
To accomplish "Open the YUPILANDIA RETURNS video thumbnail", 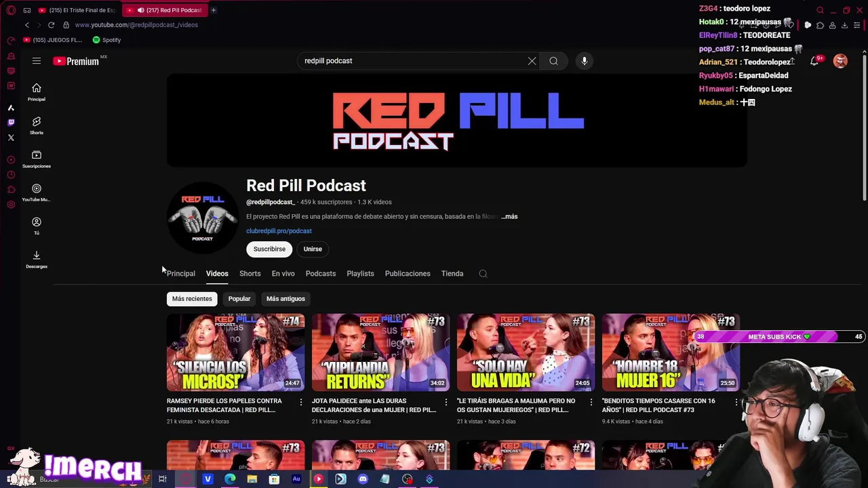I will click(x=380, y=352).
